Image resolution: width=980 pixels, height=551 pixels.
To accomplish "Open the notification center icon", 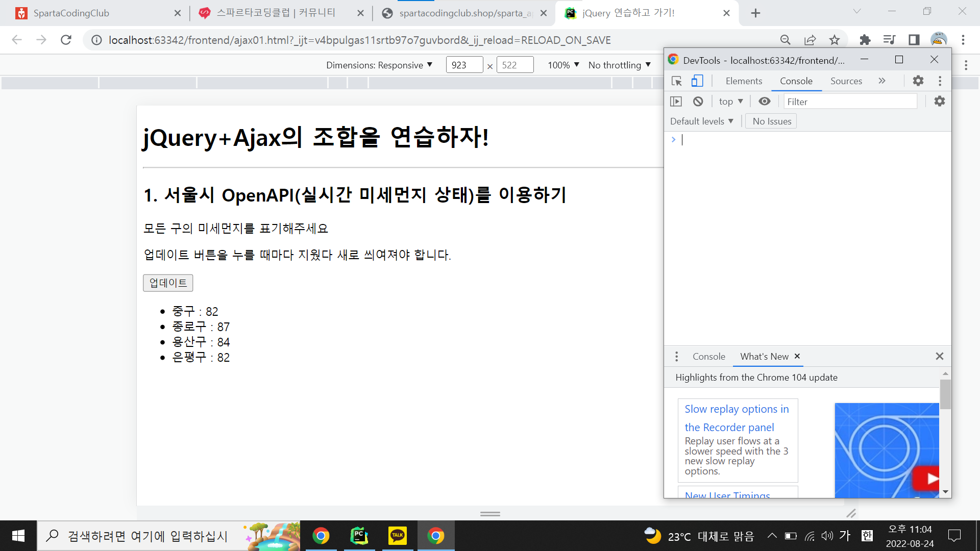I will tap(954, 536).
